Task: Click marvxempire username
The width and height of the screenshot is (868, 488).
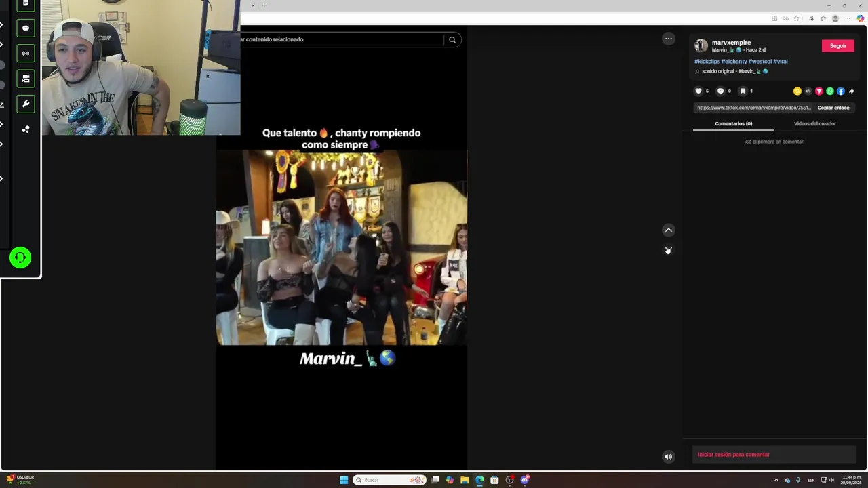Action: tap(731, 43)
